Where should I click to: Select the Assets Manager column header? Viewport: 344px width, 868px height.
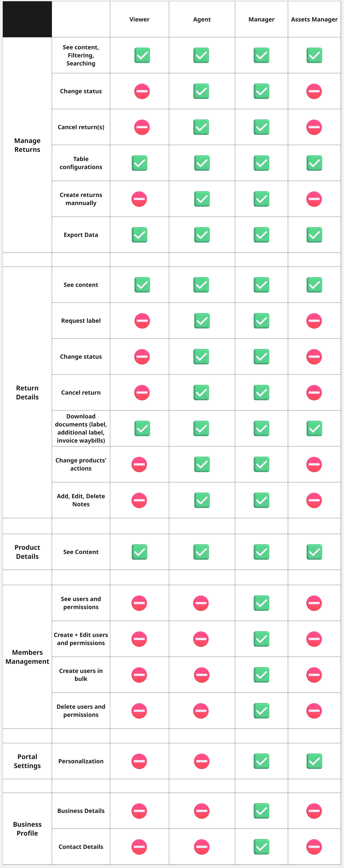[x=314, y=20]
